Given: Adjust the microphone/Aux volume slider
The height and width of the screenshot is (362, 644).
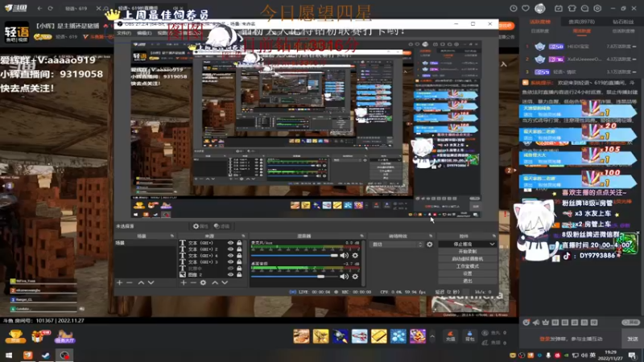Looking at the screenshot, I should click(294, 255).
